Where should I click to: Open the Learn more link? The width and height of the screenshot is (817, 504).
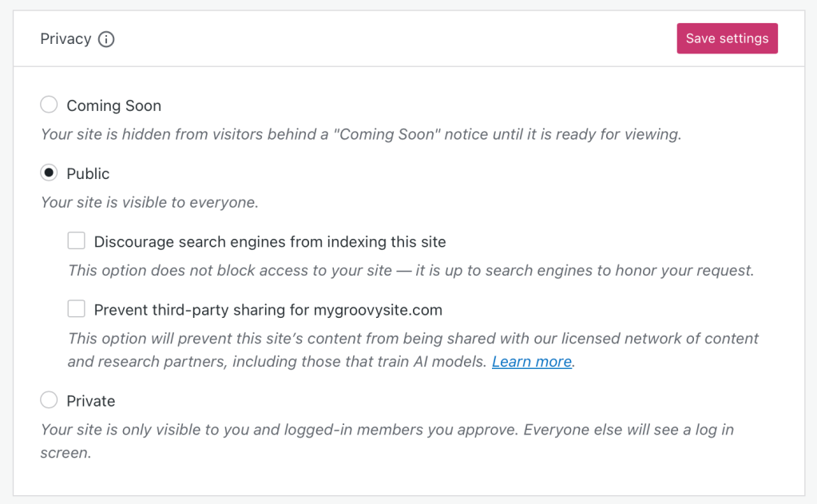(x=531, y=362)
